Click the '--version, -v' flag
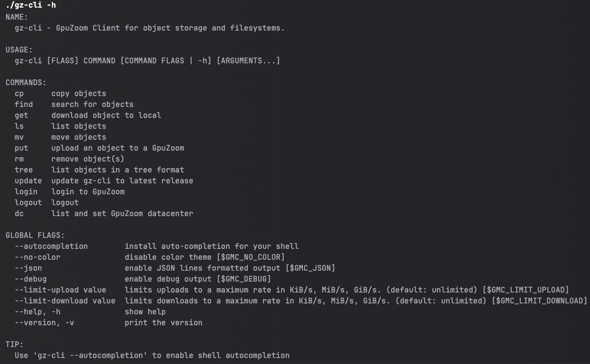590x364 pixels. tap(44, 323)
